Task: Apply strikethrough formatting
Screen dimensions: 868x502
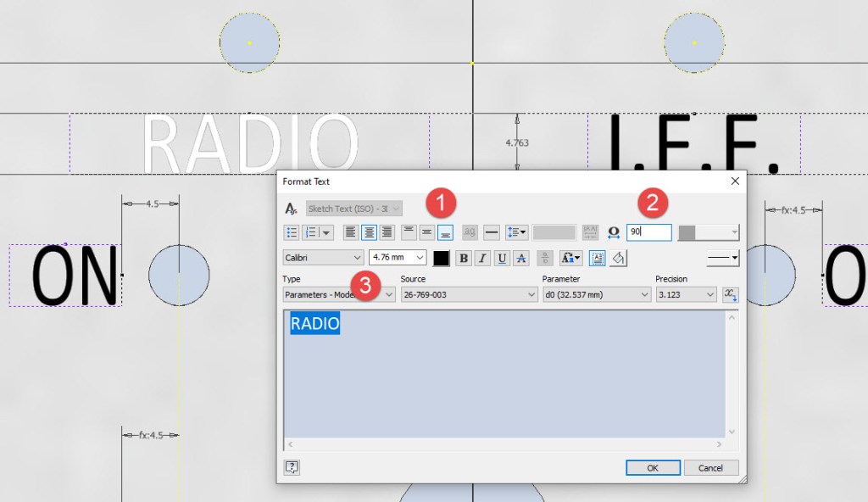Action: click(x=520, y=258)
